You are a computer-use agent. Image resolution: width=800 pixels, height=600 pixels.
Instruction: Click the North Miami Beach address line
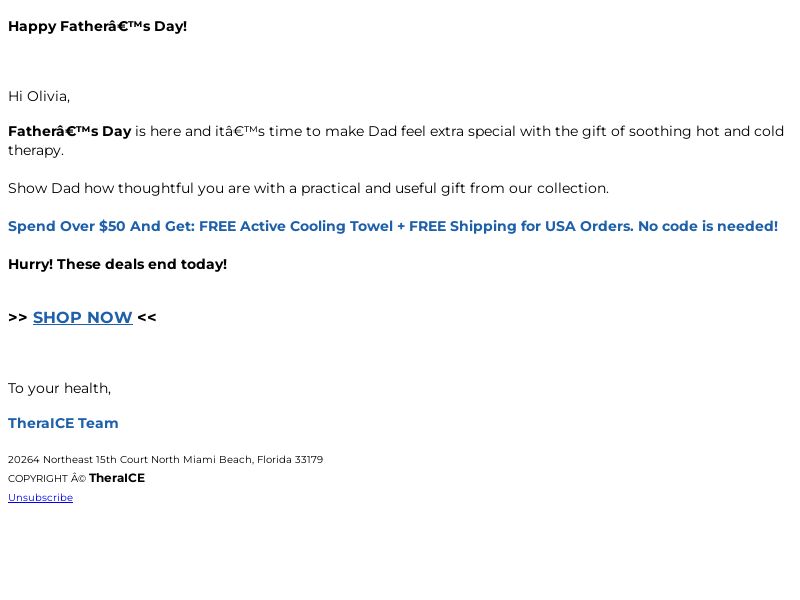(x=165, y=459)
